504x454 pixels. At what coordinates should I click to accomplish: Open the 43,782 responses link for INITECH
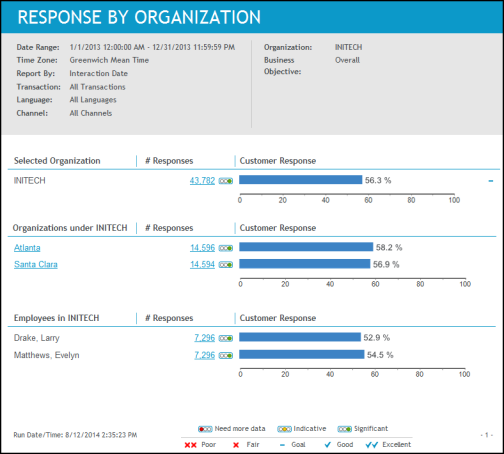pos(202,181)
